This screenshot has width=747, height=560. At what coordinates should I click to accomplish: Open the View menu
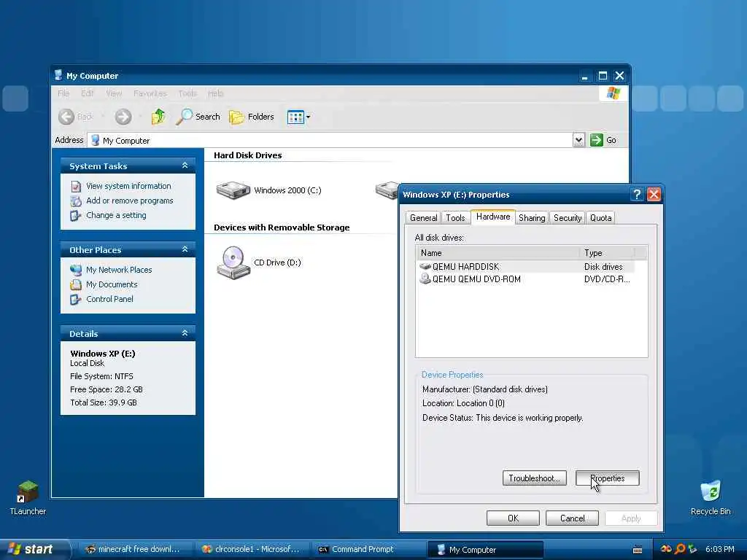tap(114, 93)
